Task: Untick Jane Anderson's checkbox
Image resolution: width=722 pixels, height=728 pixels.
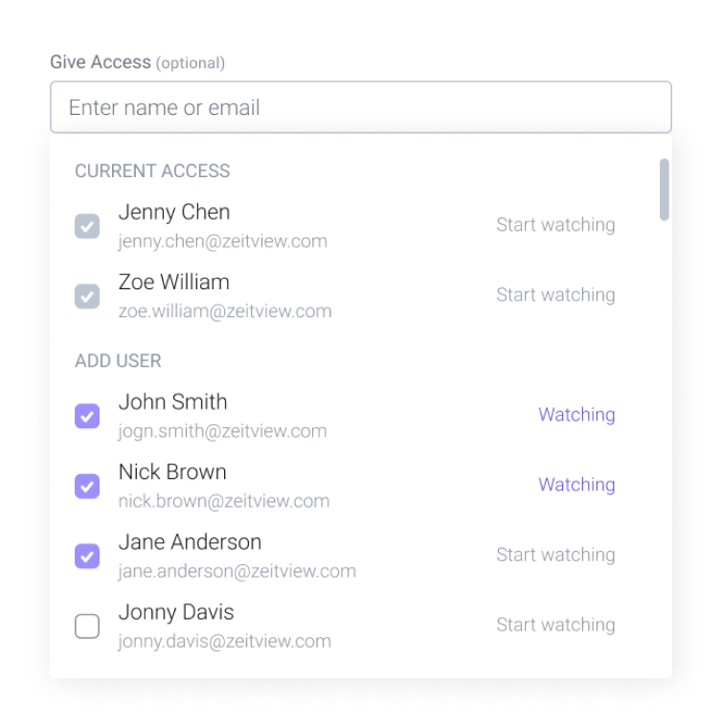Action: 87,557
